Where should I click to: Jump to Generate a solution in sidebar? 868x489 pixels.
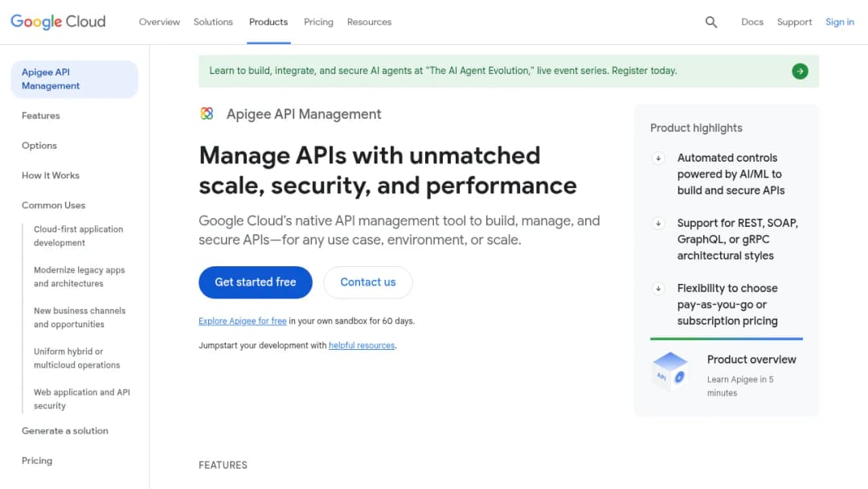pyautogui.click(x=65, y=431)
